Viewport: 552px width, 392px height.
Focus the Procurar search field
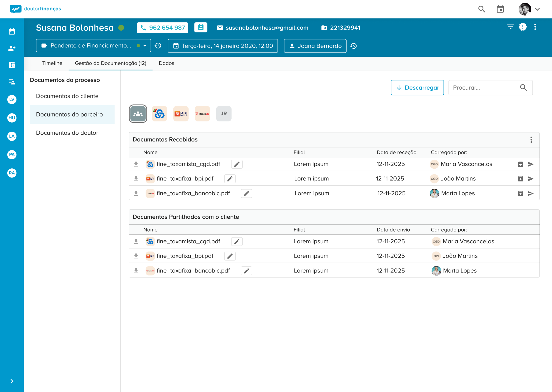[x=490, y=88]
